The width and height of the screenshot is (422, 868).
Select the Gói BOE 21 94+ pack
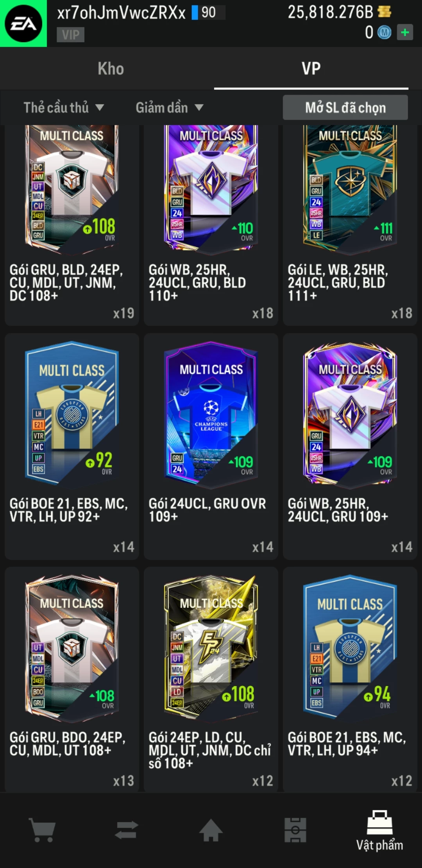point(350,680)
